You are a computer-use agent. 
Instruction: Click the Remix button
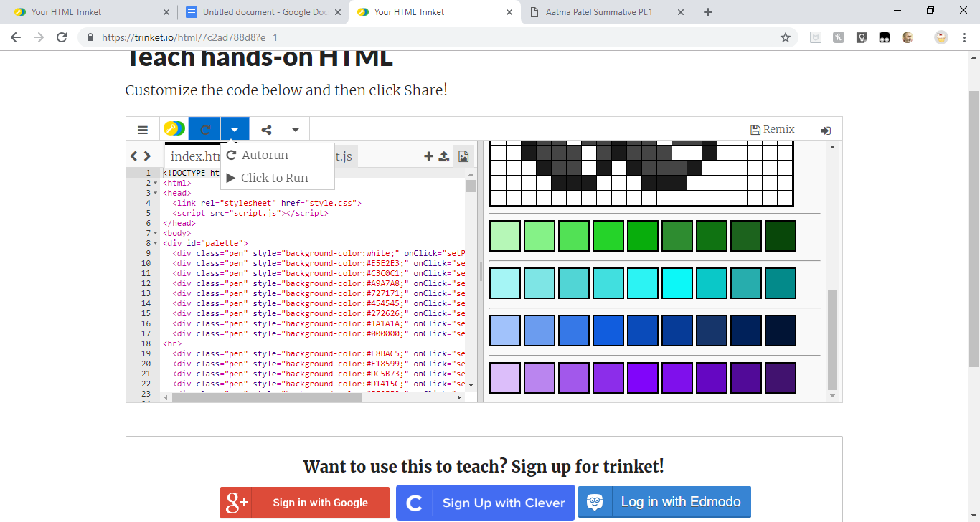click(x=773, y=129)
